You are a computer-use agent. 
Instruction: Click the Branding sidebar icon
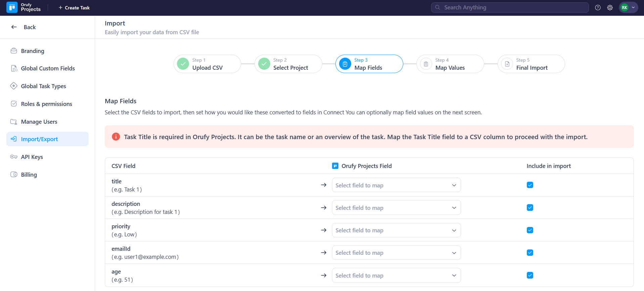point(14,51)
